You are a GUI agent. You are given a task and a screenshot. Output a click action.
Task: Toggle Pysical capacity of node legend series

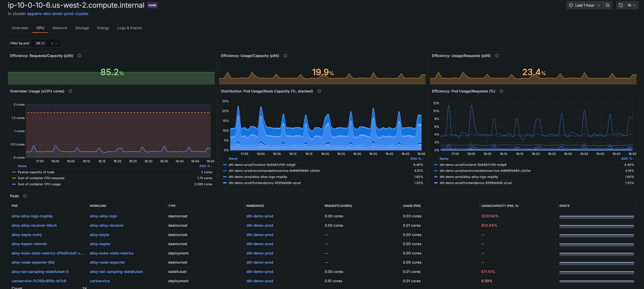36,172
